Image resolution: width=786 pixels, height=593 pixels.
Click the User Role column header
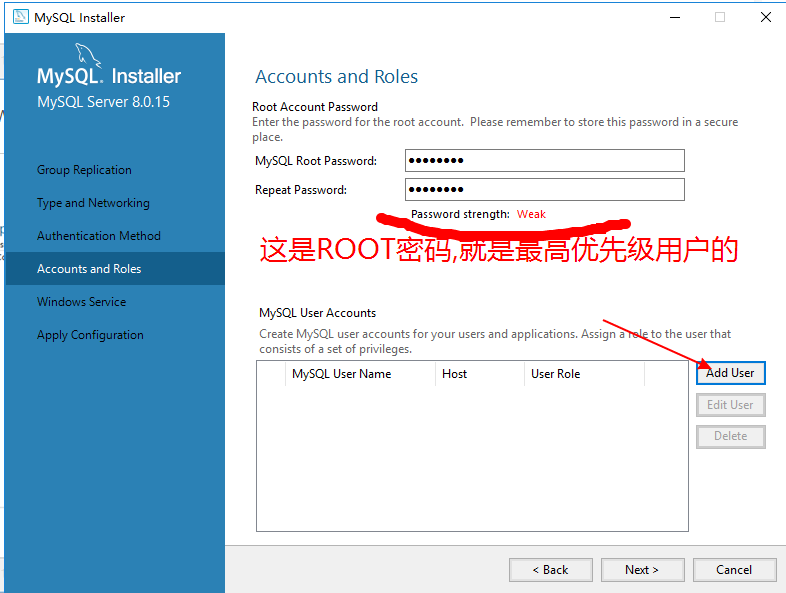[x=584, y=374]
